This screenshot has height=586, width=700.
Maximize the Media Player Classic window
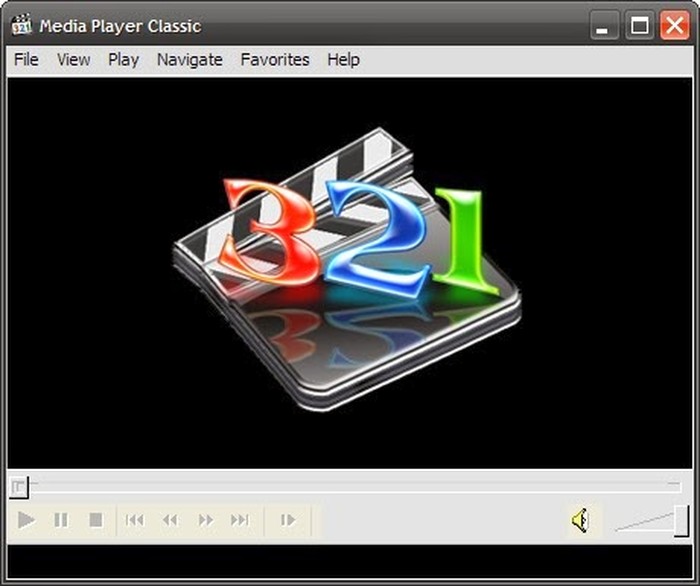[640, 25]
